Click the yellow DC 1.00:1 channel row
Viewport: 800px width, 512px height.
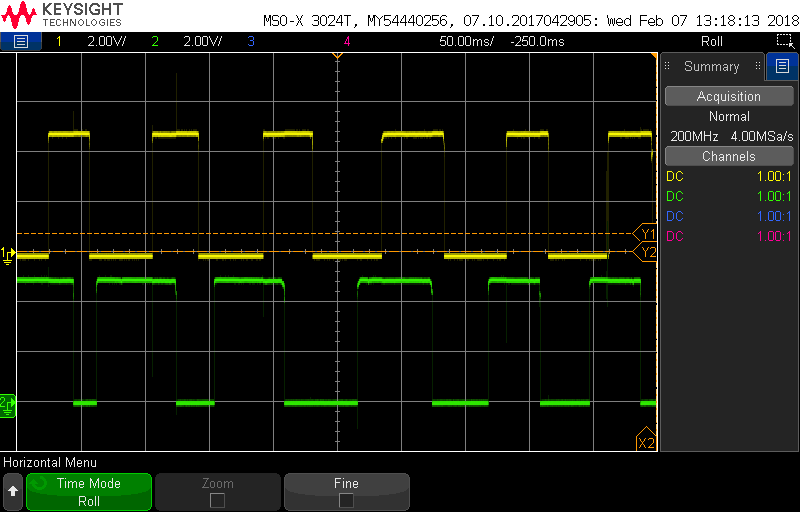click(x=729, y=176)
